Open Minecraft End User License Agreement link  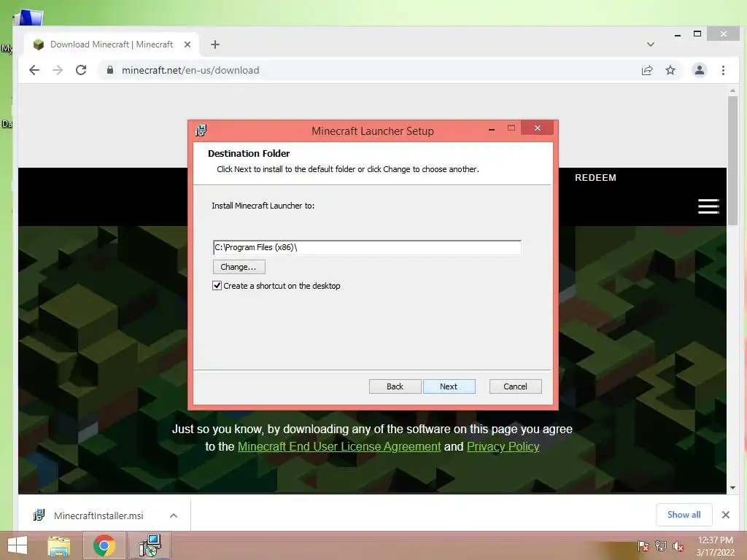point(339,447)
